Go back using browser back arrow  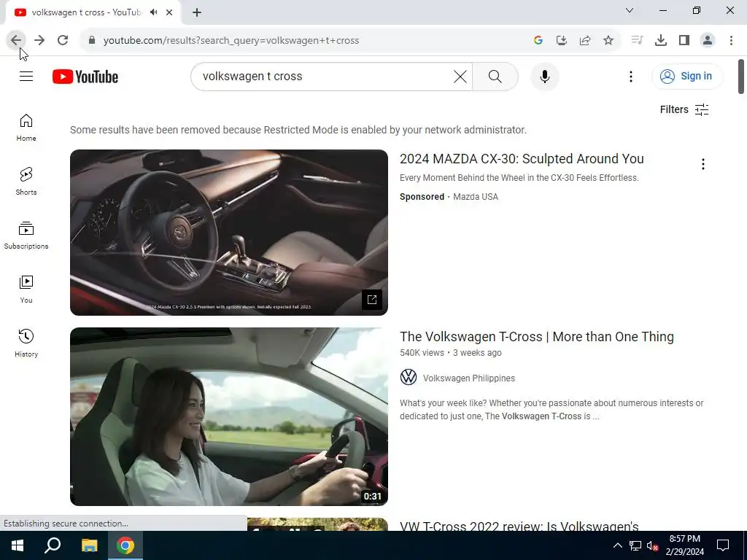[16, 41]
